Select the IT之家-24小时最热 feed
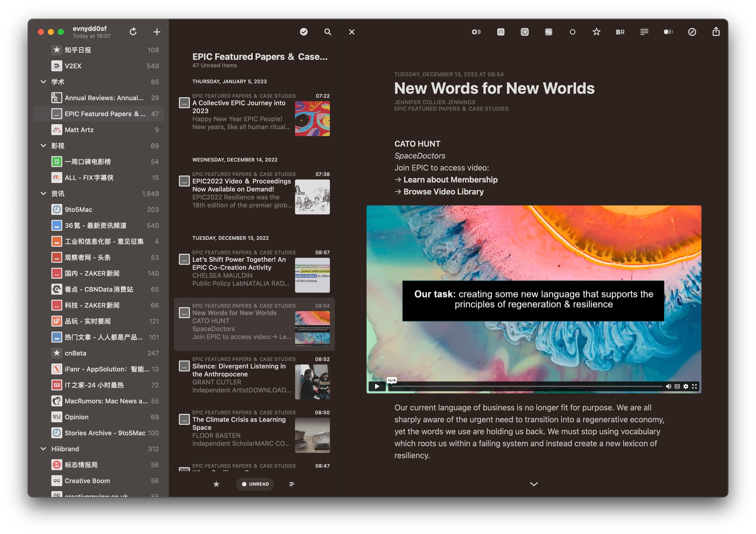756x534 pixels. [x=98, y=385]
